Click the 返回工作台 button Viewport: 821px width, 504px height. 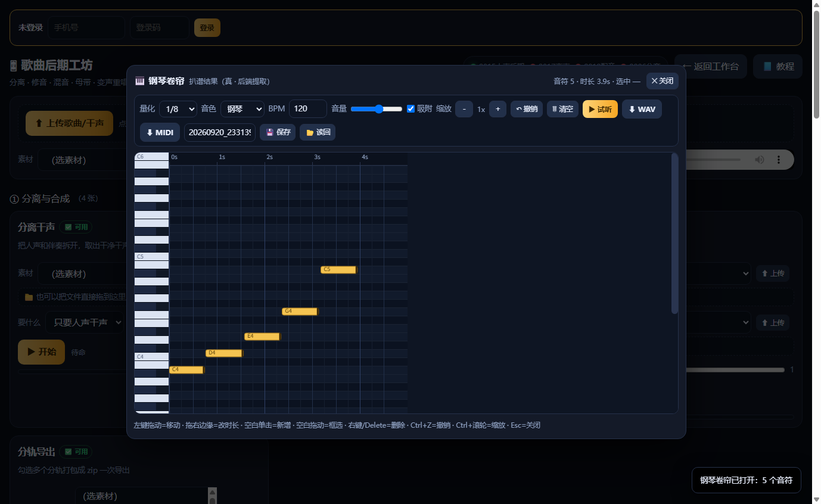click(710, 67)
